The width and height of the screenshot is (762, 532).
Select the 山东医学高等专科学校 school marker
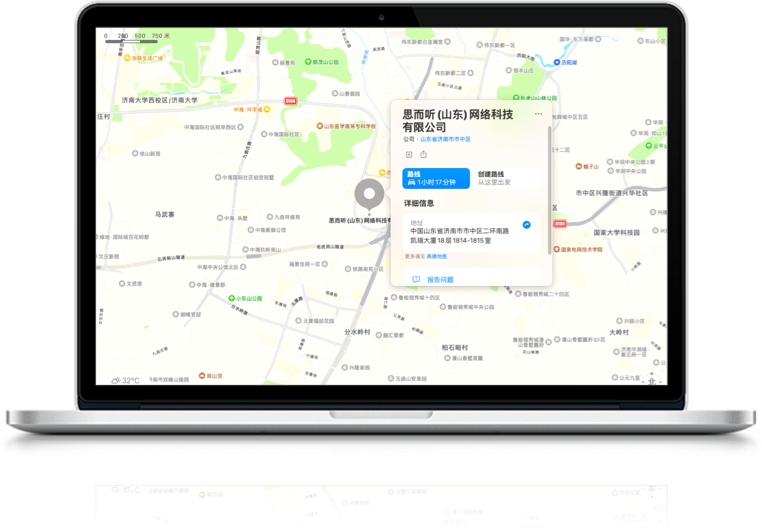[x=320, y=126]
